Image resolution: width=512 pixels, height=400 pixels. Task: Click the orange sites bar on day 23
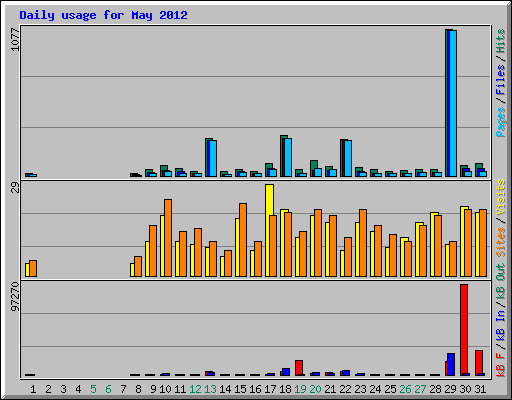tap(363, 243)
